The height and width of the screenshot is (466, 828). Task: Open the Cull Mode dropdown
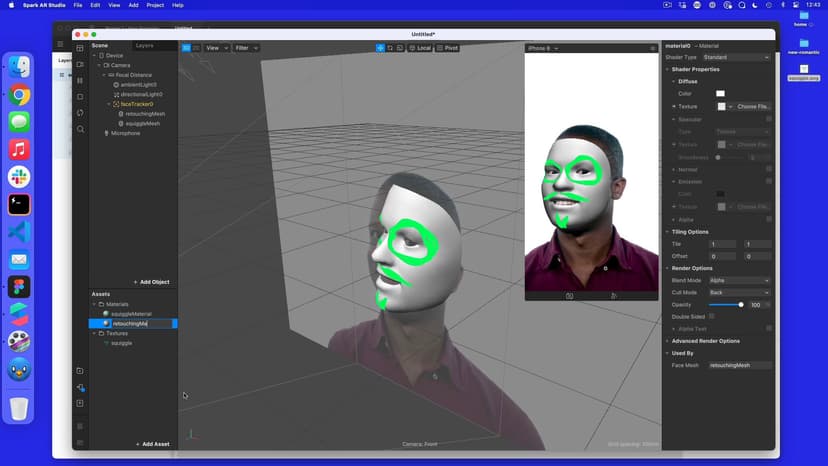[739, 293]
